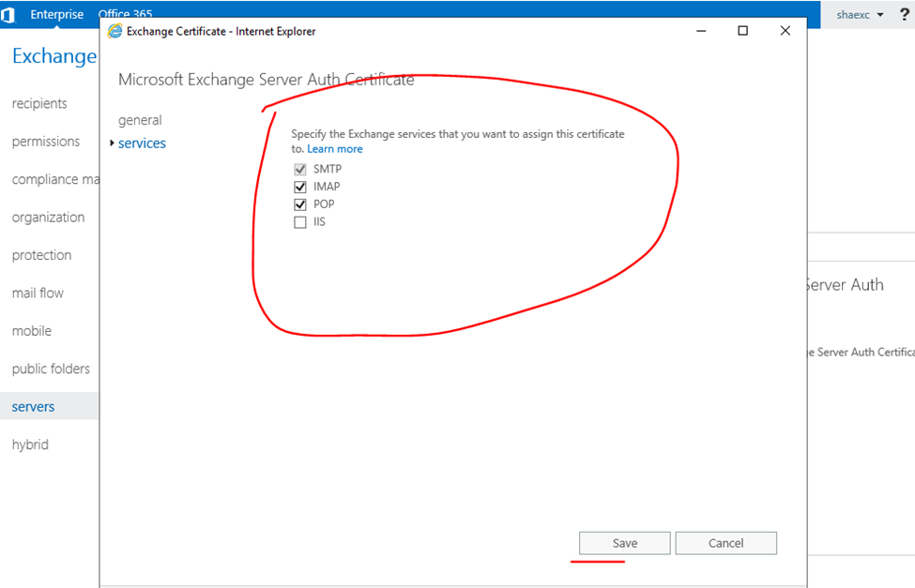Image resolution: width=915 pixels, height=588 pixels.
Task: Close the Exchange Certificate dialog
Action: click(x=785, y=31)
